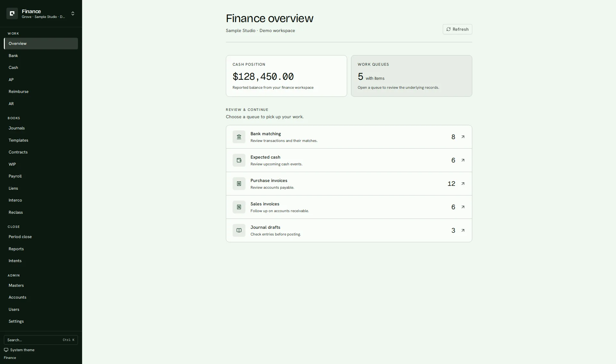Click the System theme switcher
616x364 pixels.
tap(19, 350)
